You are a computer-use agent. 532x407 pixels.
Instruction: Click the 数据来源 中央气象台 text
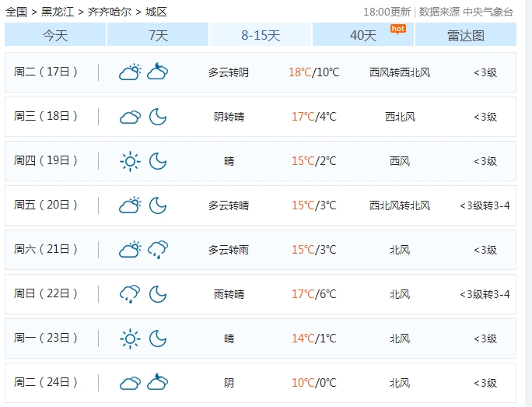(x=466, y=12)
